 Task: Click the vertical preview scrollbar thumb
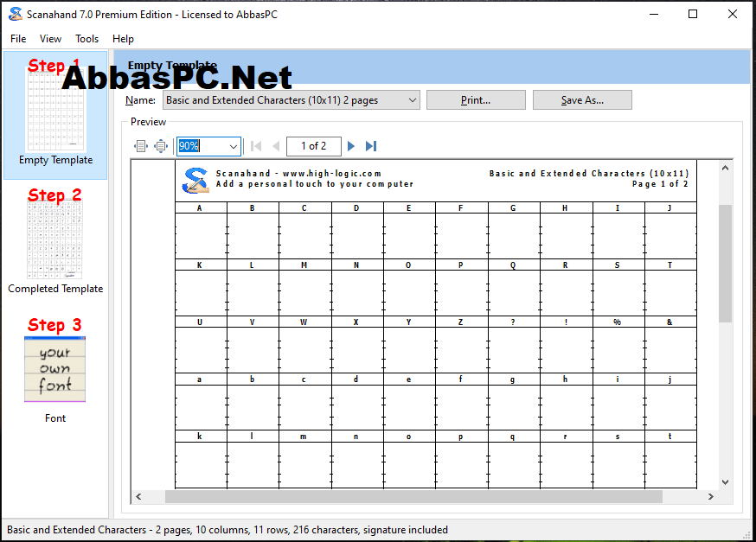[725, 264]
